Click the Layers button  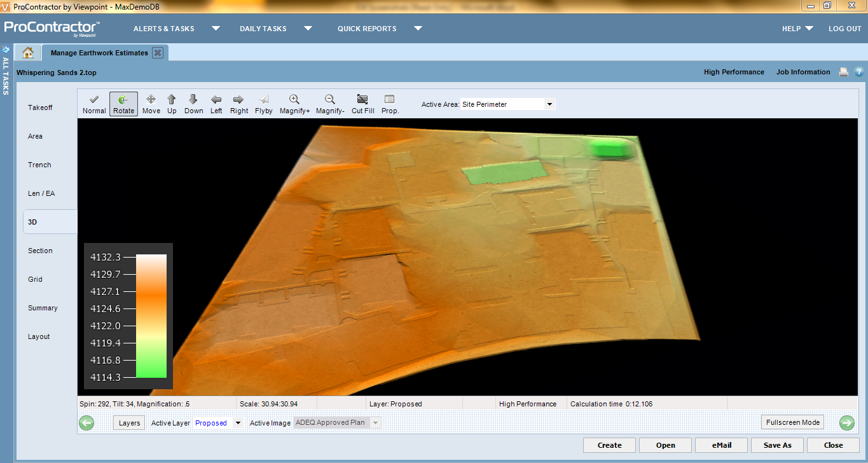(129, 423)
